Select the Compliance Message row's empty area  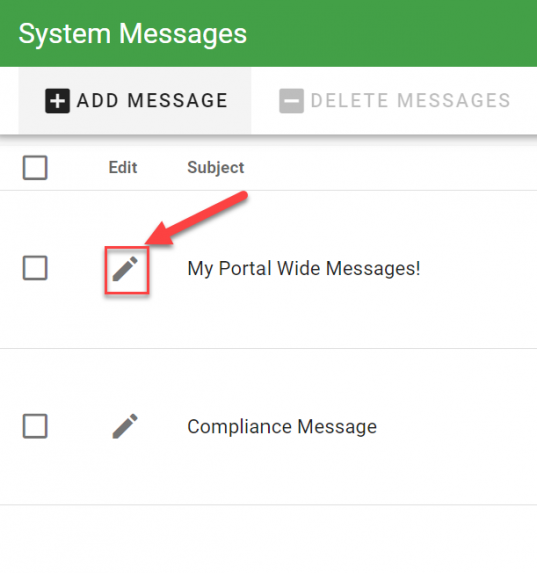coord(457,426)
